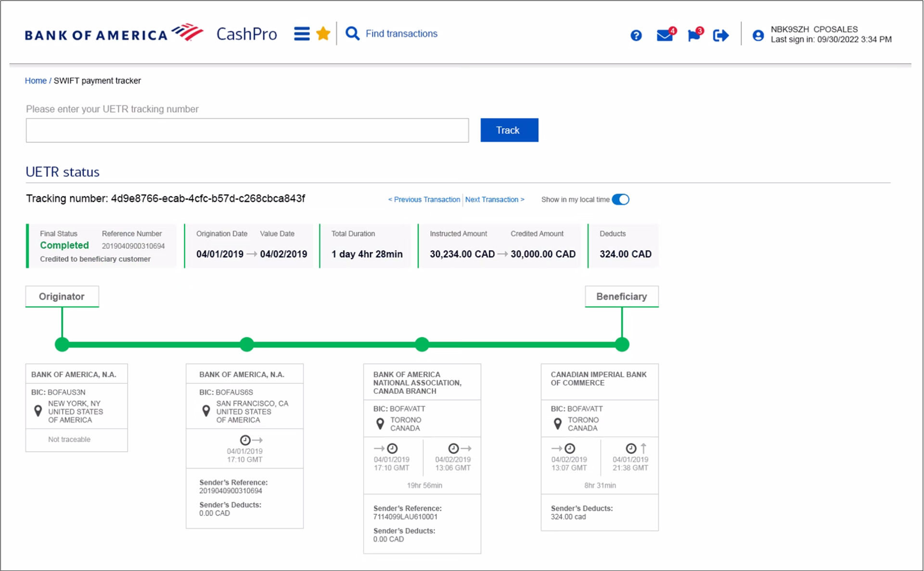This screenshot has height=571, width=924.
Task: Click the last timeline node under Beneficiary
Action: coord(622,344)
